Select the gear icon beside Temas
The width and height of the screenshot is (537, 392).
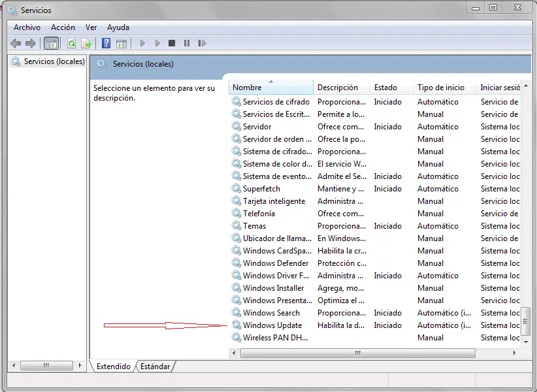coord(236,225)
